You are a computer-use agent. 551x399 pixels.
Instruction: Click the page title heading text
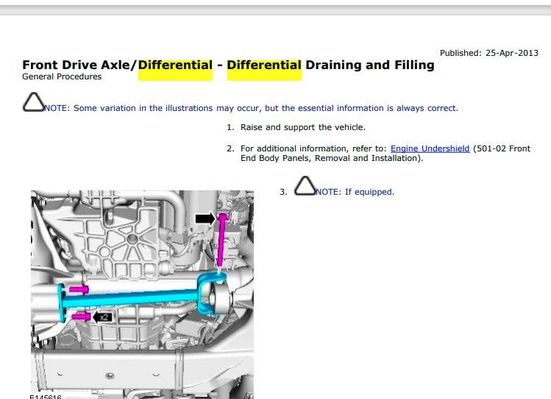click(228, 65)
